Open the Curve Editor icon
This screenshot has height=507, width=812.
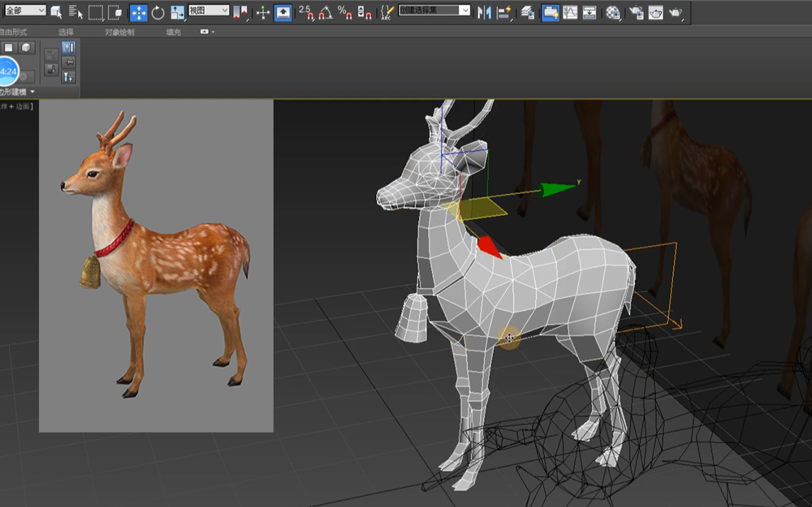[x=570, y=13]
